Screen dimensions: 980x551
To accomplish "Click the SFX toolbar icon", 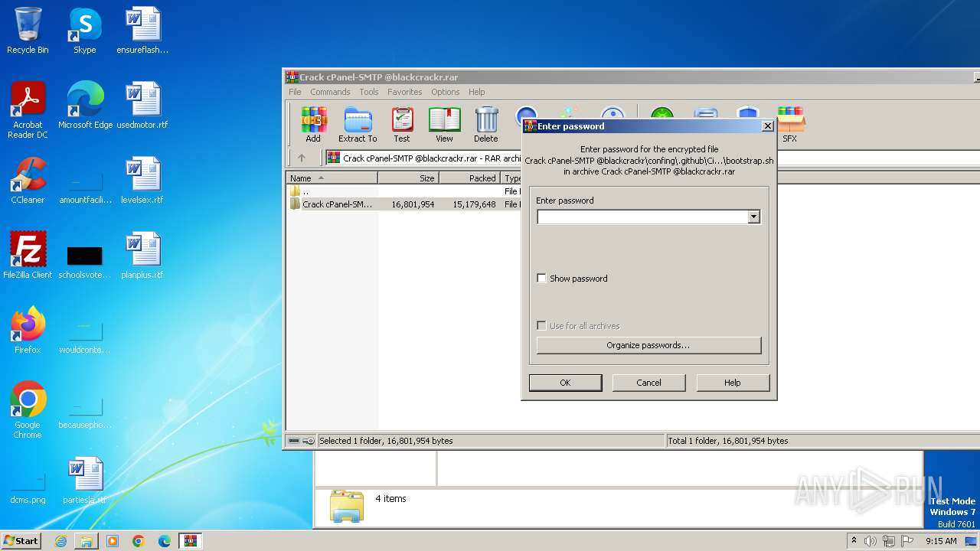I will pos(789,125).
